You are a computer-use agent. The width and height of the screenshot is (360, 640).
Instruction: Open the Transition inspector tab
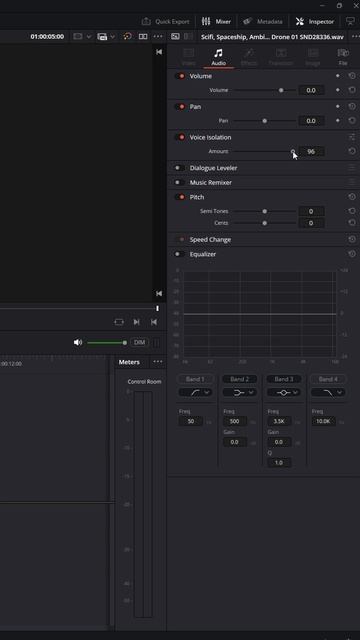point(281,57)
